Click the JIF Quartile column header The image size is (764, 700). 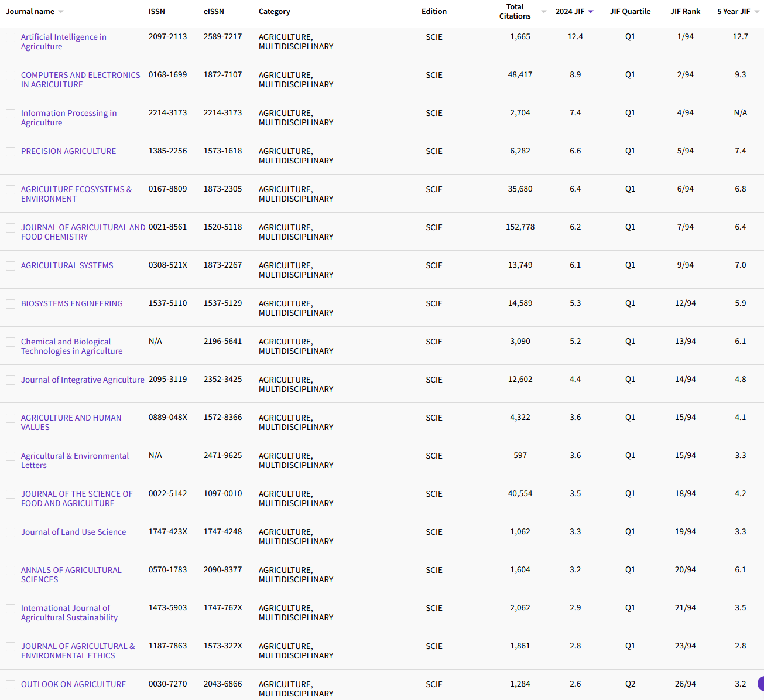[x=630, y=12]
